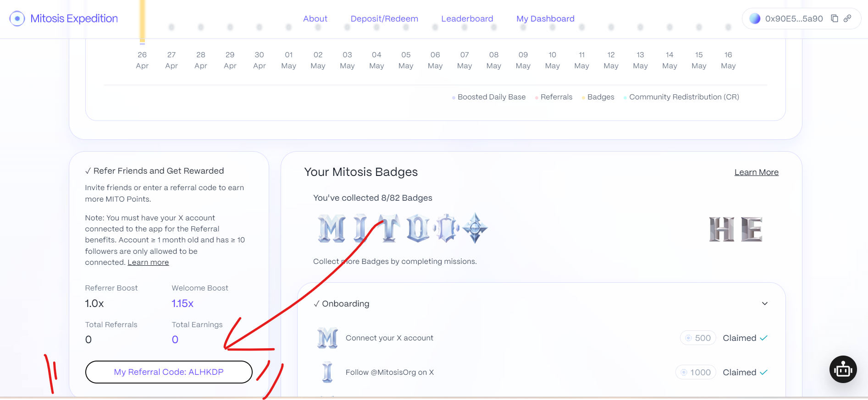Select the large T badge in collected badges

[389, 228]
